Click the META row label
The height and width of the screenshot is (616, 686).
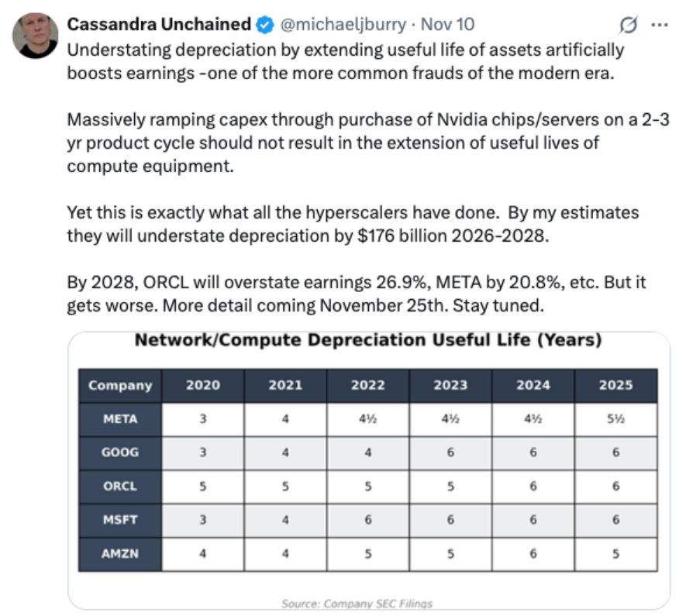120,419
